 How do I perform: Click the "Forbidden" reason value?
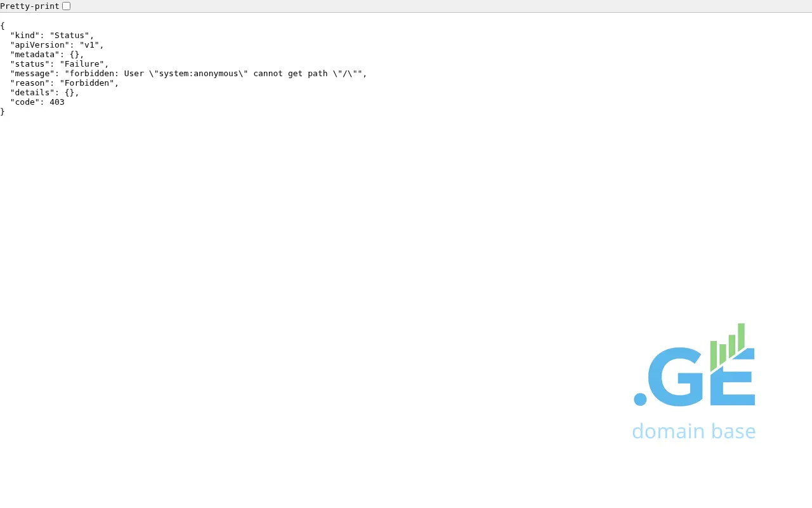click(x=87, y=83)
